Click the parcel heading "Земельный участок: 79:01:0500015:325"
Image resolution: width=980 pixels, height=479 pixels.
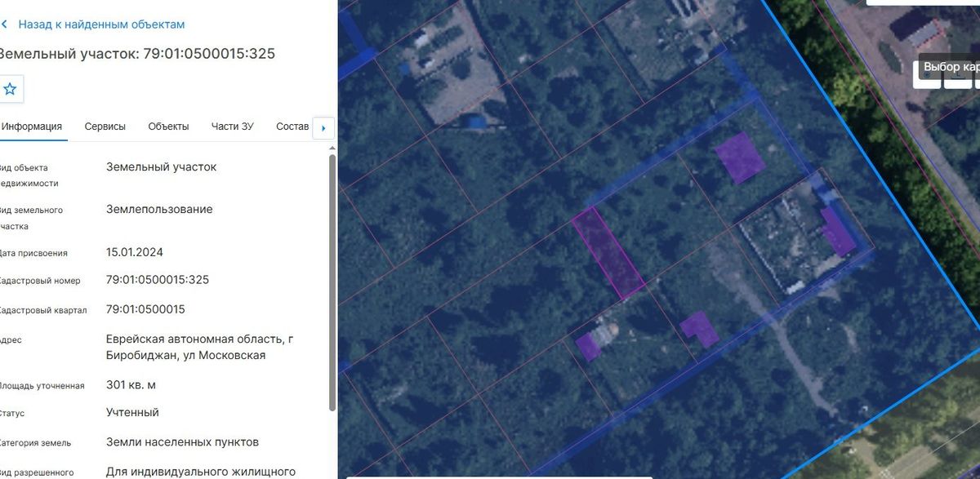pyautogui.click(x=137, y=54)
